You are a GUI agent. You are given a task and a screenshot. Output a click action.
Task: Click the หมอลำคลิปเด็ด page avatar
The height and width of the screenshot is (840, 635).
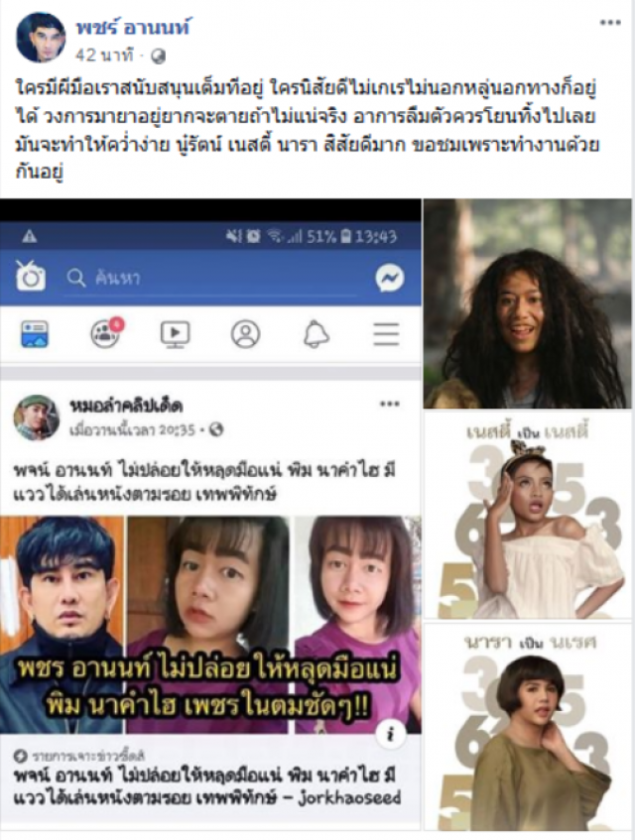click(x=37, y=418)
